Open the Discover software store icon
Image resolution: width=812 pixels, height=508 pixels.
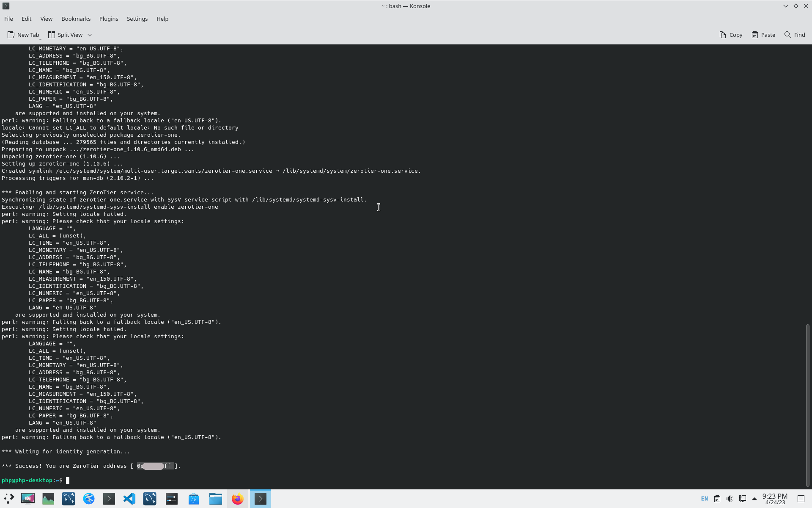(x=194, y=499)
